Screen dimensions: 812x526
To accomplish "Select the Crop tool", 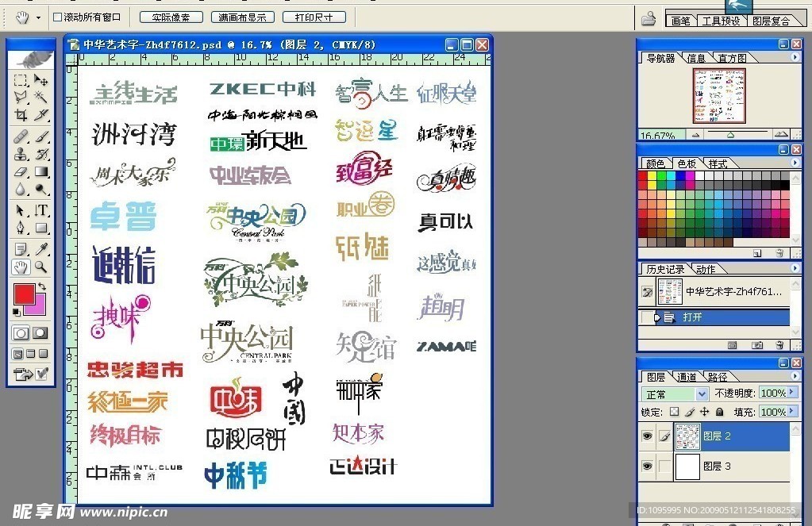I will 21,114.
